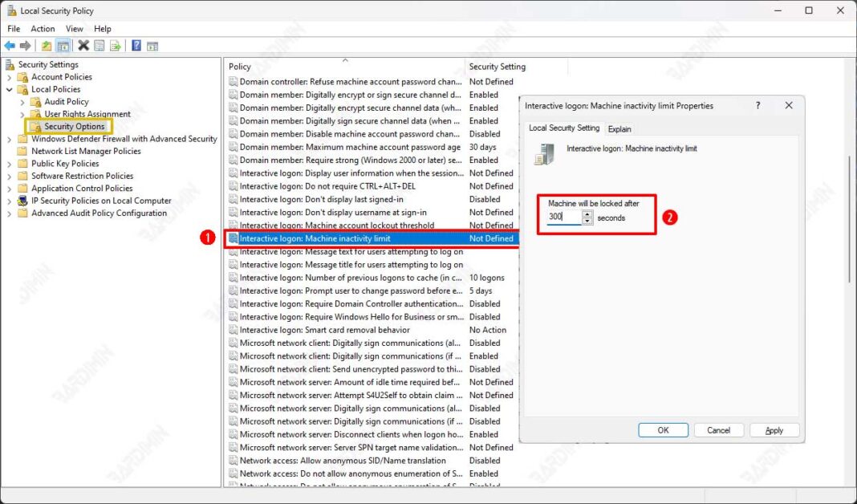Click the Forward navigation arrow
The image size is (857, 504).
(25, 45)
